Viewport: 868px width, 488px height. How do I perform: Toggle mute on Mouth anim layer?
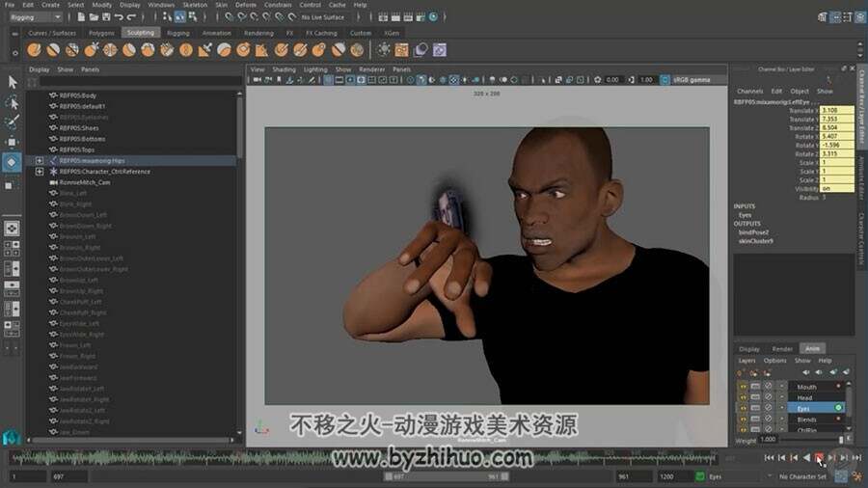(x=768, y=386)
